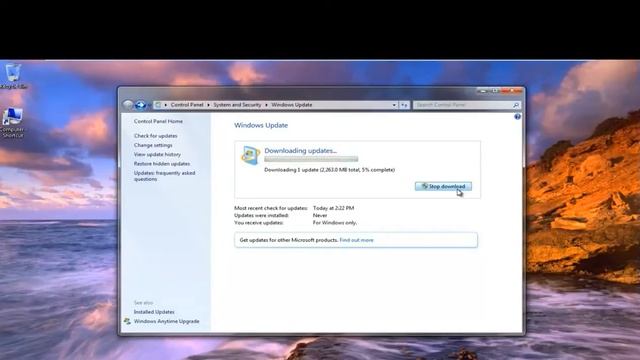
Task: Click the download progress bar
Action: click(x=311, y=159)
